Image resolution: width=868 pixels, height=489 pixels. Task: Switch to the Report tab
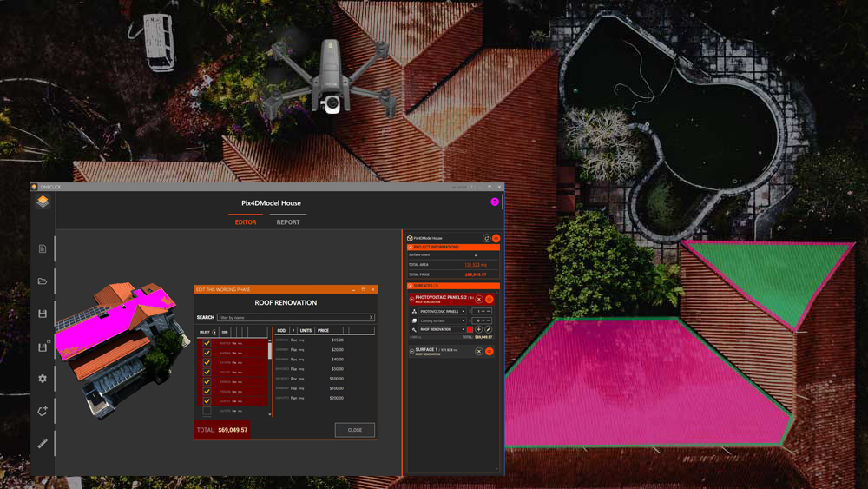coord(288,222)
